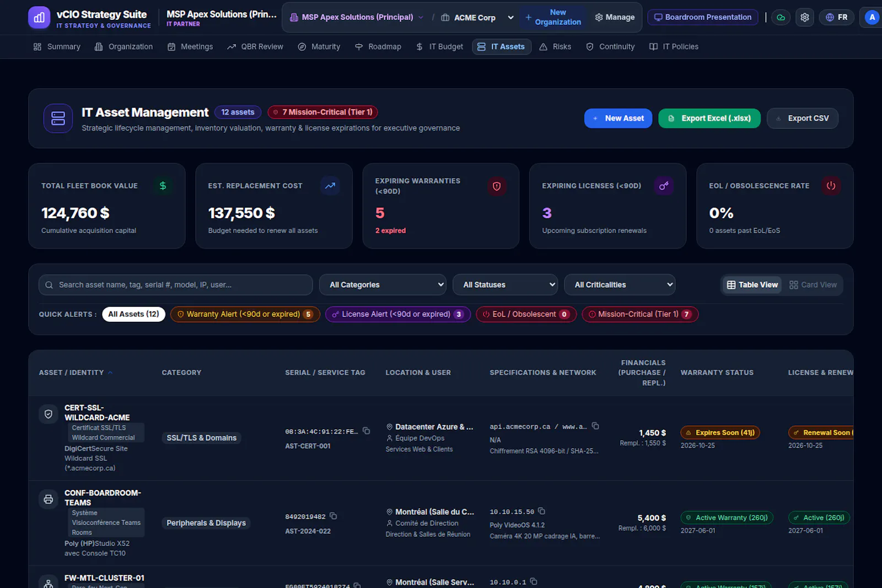Open settings gear icon in header
882x588 pixels.
tap(804, 18)
